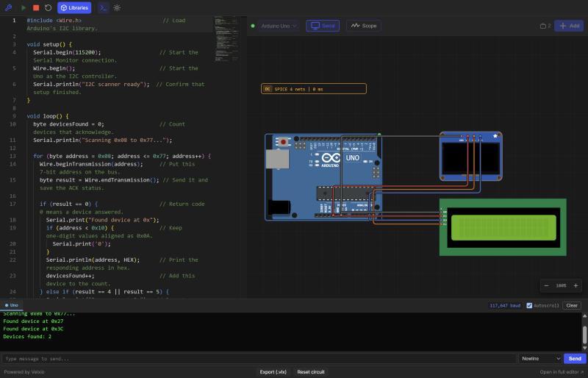Open the Newline line-ending dropdown
The height and width of the screenshot is (378, 588).
[539, 359]
